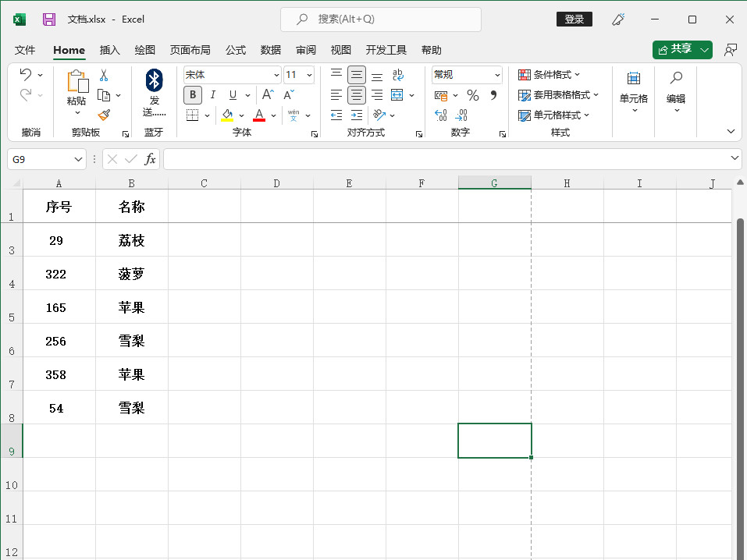Switch to the 页面布局 tab
The height and width of the screenshot is (560, 747).
(190, 50)
